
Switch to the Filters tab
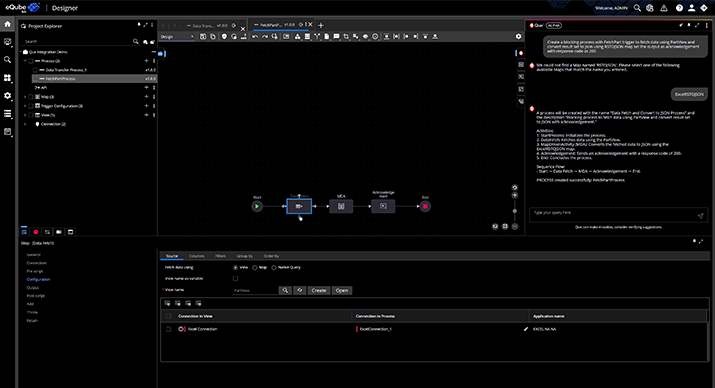(220, 256)
